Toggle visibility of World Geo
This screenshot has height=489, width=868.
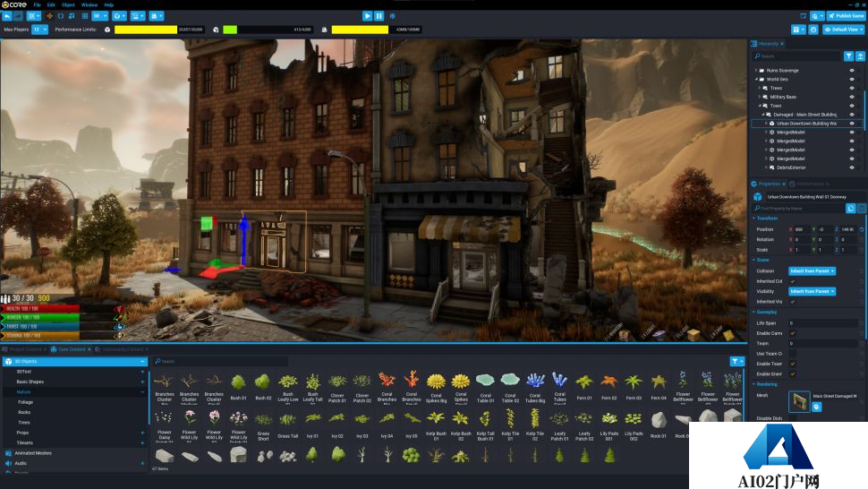852,79
